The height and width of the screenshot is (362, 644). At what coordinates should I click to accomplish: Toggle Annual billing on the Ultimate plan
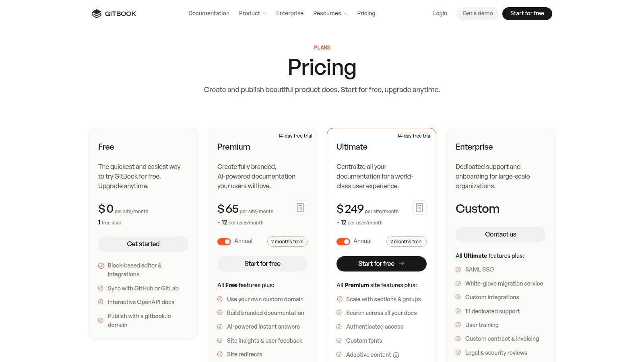tap(343, 241)
